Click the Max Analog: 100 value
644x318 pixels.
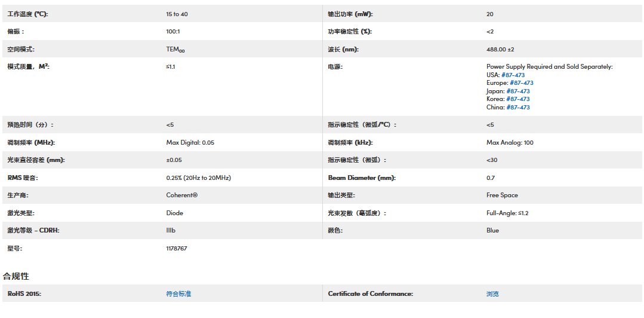pyautogui.click(x=510, y=142)
